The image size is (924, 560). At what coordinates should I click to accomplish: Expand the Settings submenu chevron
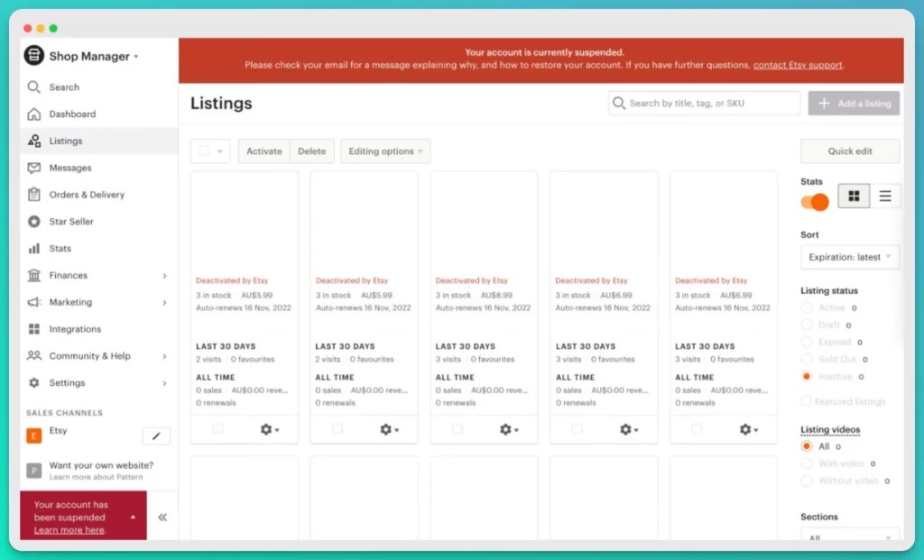point(164,383)
